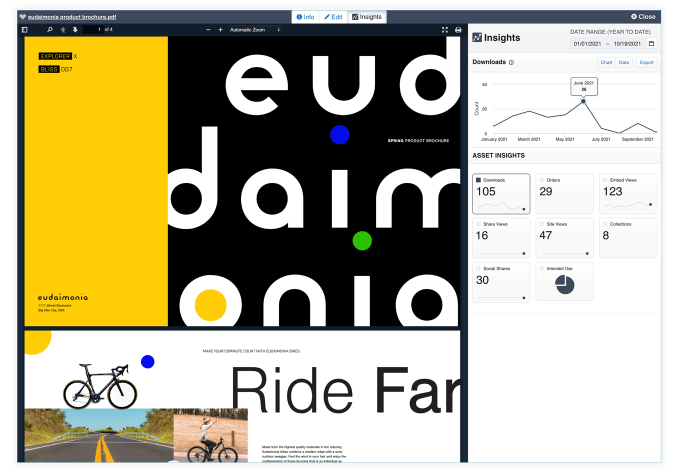Click the ASSET INSIGHTS heading
678x472 pixels.
[498, 156]
